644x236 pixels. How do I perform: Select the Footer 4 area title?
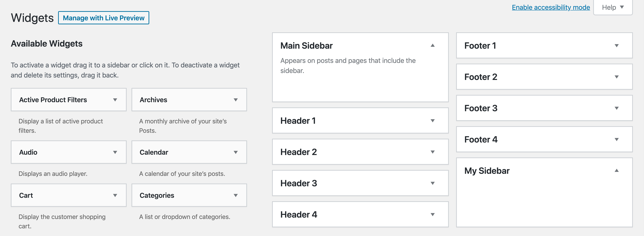[x=481, y=139]
